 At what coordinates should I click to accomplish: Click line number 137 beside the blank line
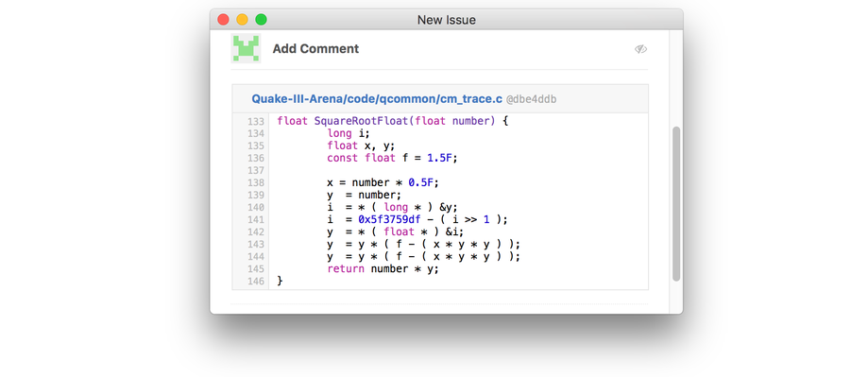[256, 170]
